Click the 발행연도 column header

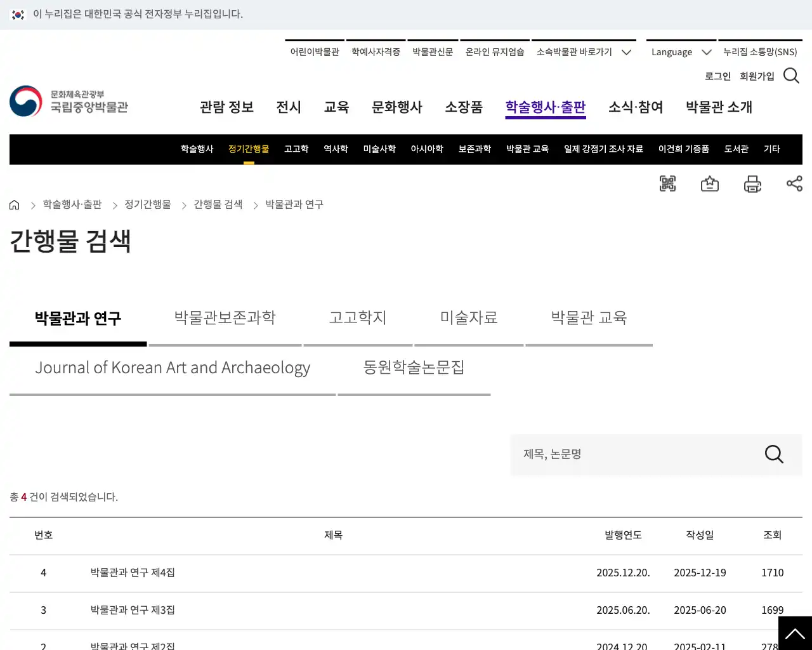pos(623,536)
